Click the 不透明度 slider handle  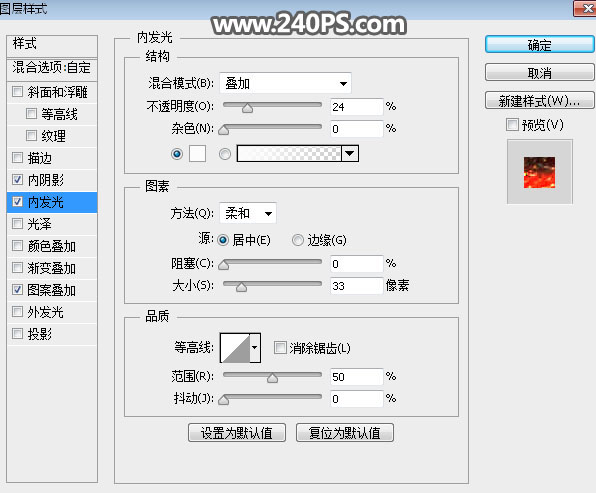pos(247,108)
